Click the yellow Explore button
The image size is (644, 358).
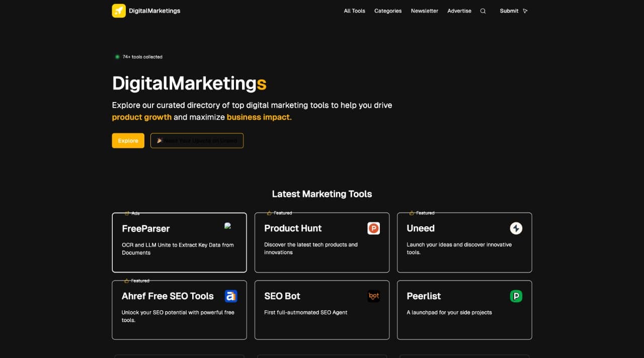pos(128,141)
